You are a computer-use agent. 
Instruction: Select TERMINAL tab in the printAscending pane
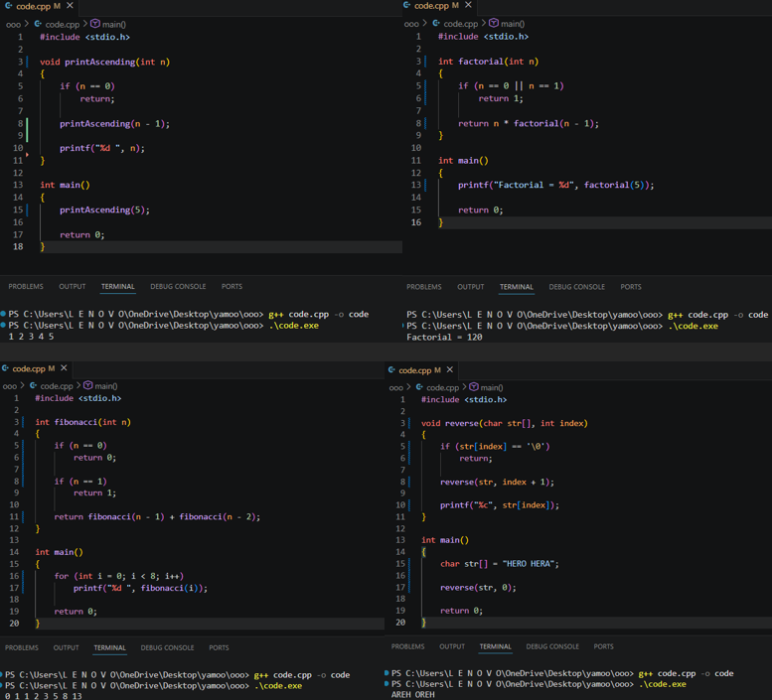point(117,286)
